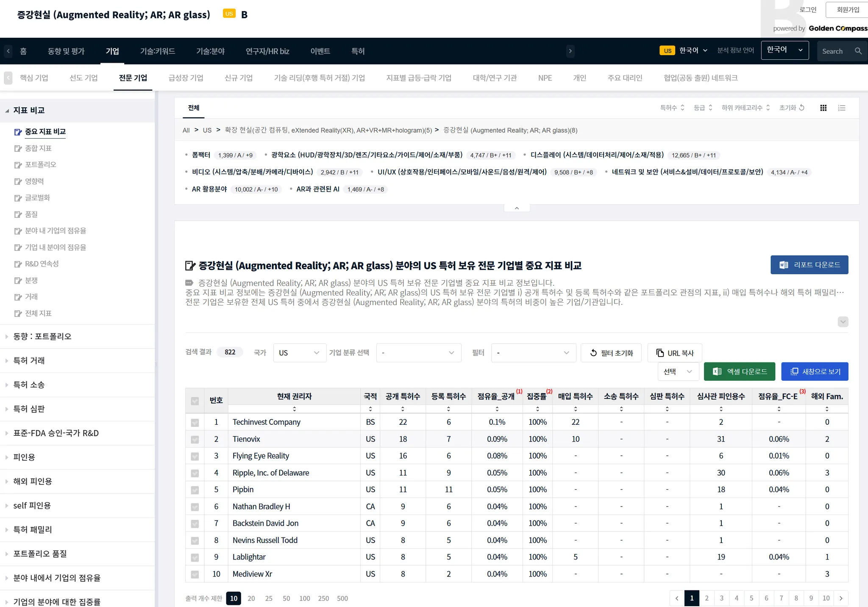Expand the 특허 소송 sidebar section
The height and width of the screenshot is (607, 868).
29,384
